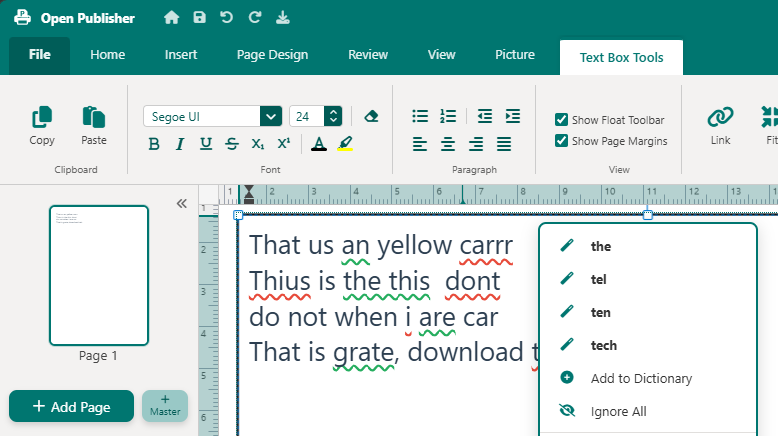Pick the font color swatch
The width and height of the screenshot is (778, 436).
coord(319,144)
